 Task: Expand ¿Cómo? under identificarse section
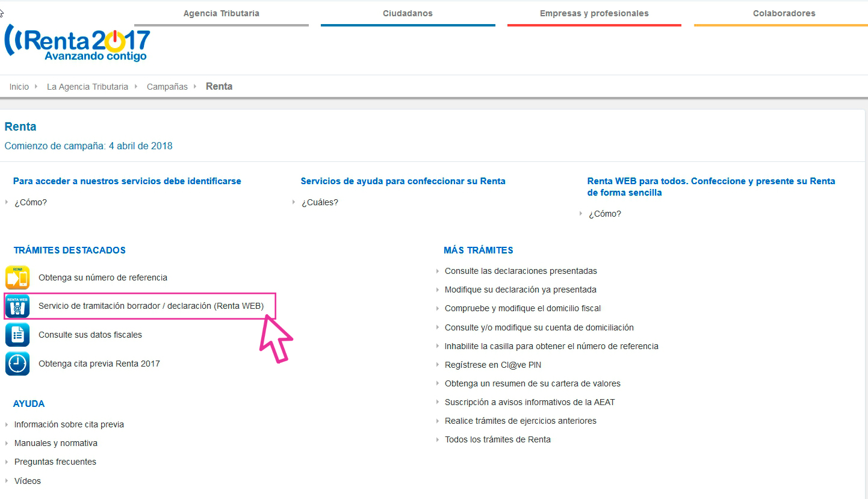tap(31, 202)
